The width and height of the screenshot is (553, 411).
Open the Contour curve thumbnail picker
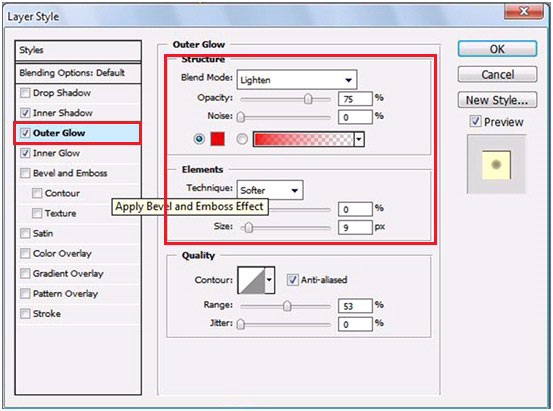click(251, 280)
